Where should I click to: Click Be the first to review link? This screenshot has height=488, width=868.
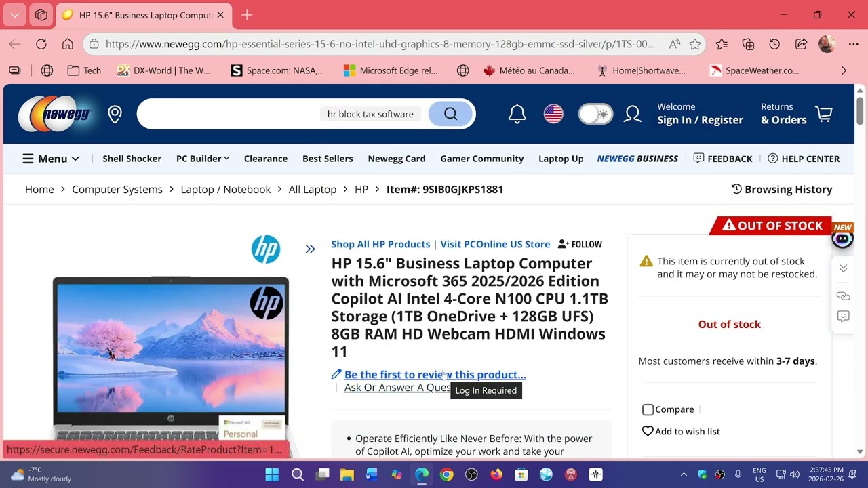click(x=435, y=374)
